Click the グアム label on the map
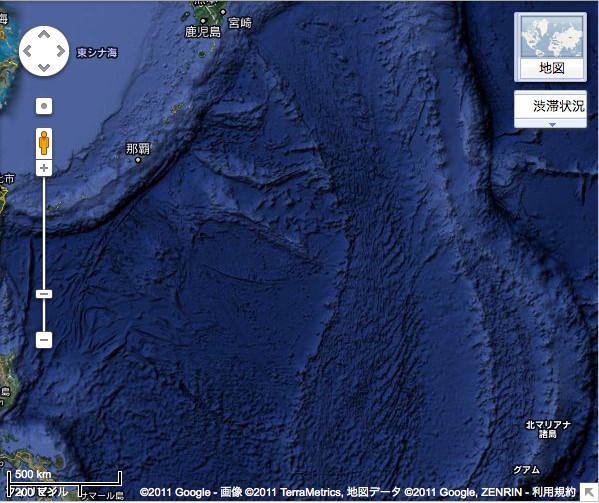 click(x=527, y=469)
